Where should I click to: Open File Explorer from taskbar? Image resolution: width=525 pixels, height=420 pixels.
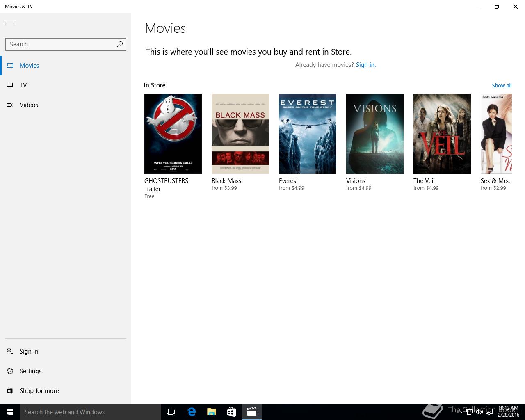coord(211,412)
